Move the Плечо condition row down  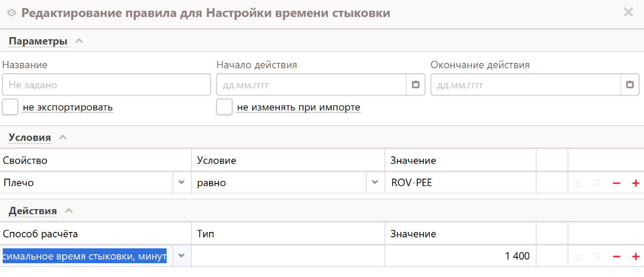[578, 183]
